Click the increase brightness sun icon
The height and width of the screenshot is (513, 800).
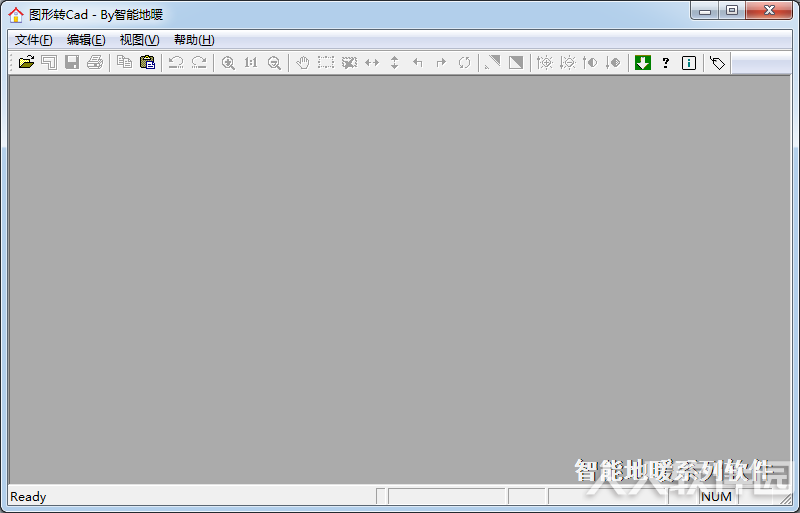(x=544, y=62)
